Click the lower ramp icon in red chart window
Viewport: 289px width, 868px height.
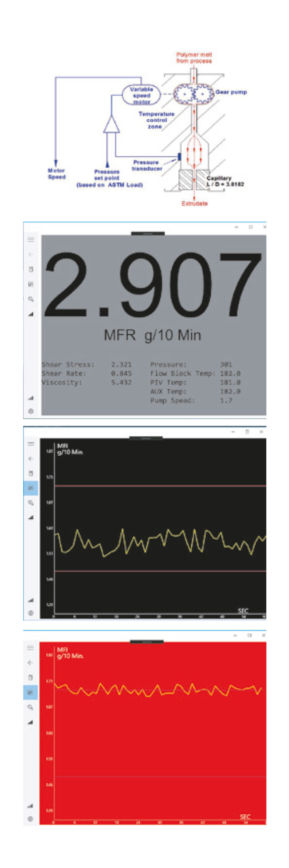(x=31, y=806)
